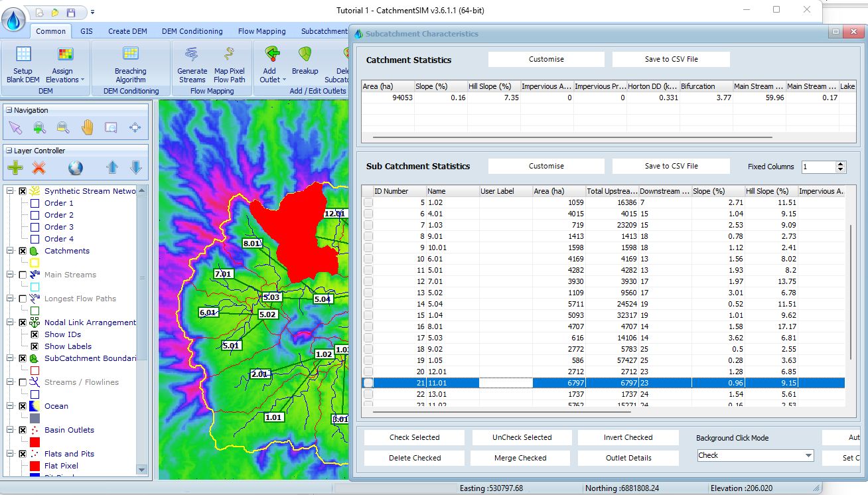Open the Background Click Mode dropdown
The width and height of the screenshot is (868, 495).
pos(808,456)
